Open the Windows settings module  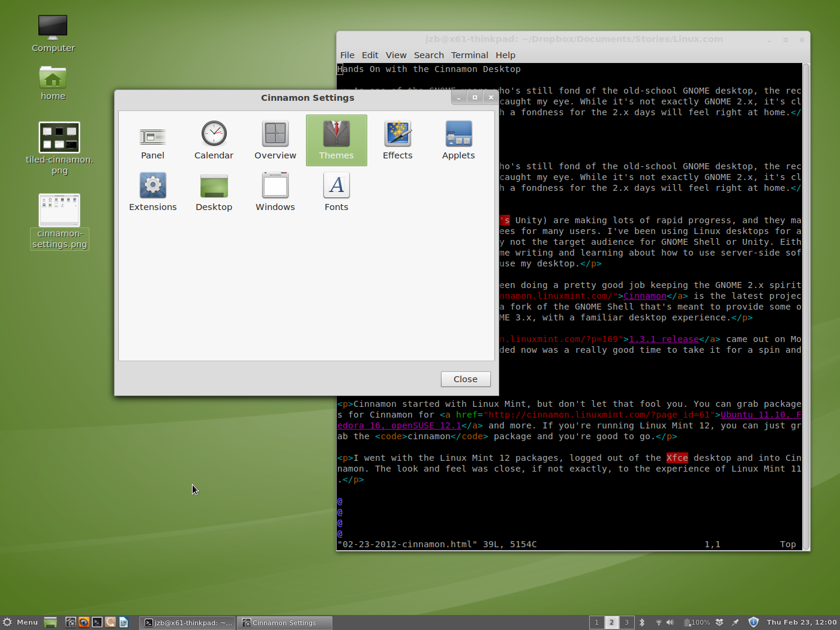click(275, 191)
